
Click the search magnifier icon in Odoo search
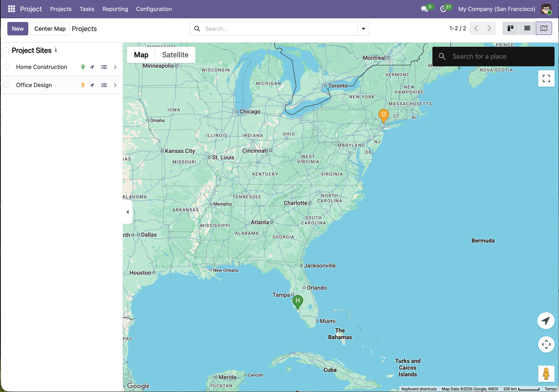click(x=197, y=28)
